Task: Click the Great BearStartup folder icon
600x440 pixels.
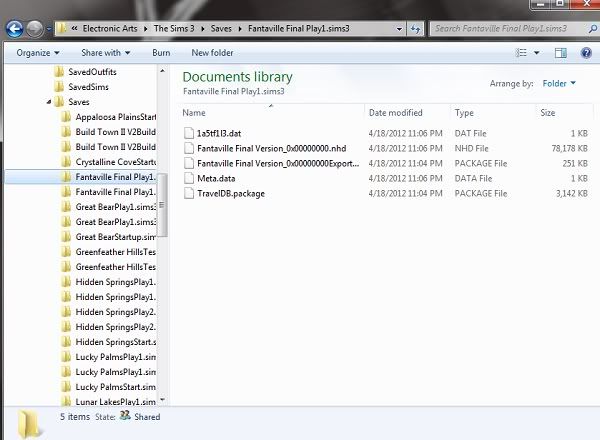Action: click(66, 236)
